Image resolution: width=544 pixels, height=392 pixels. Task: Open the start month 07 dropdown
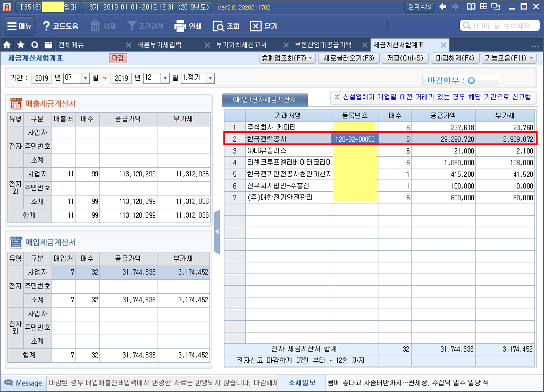(x=85, y=78)
